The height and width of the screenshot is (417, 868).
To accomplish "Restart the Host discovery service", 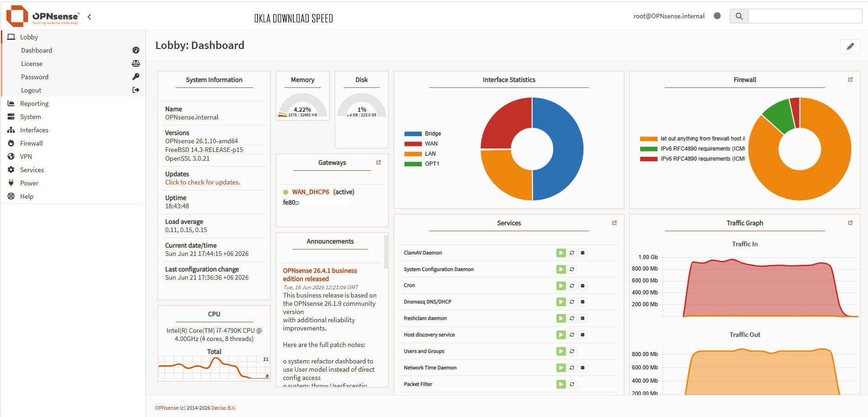I will pyautogui.click(x=572, y=335).
